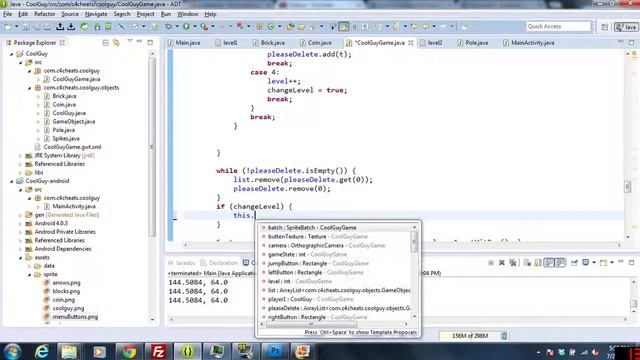Close the CoolGuyGame.java editor tab
The image size is (640, 360).
click(x=411, y=42)
